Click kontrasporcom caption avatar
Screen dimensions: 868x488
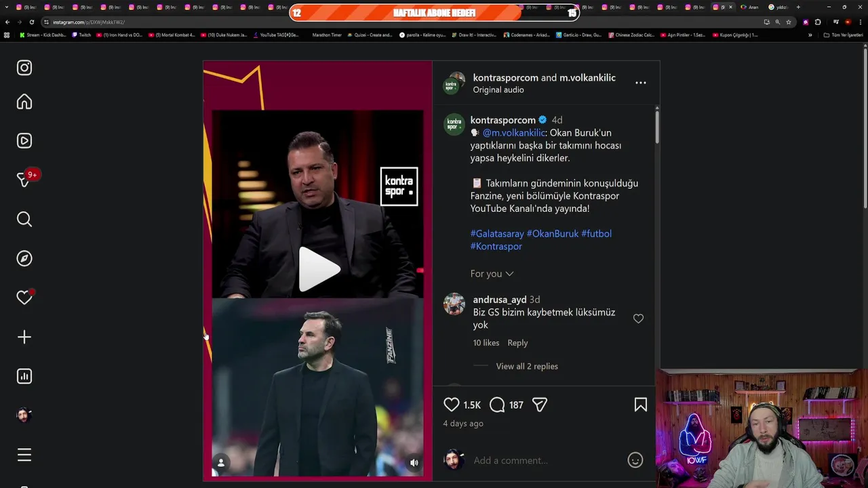coord(454,124)
